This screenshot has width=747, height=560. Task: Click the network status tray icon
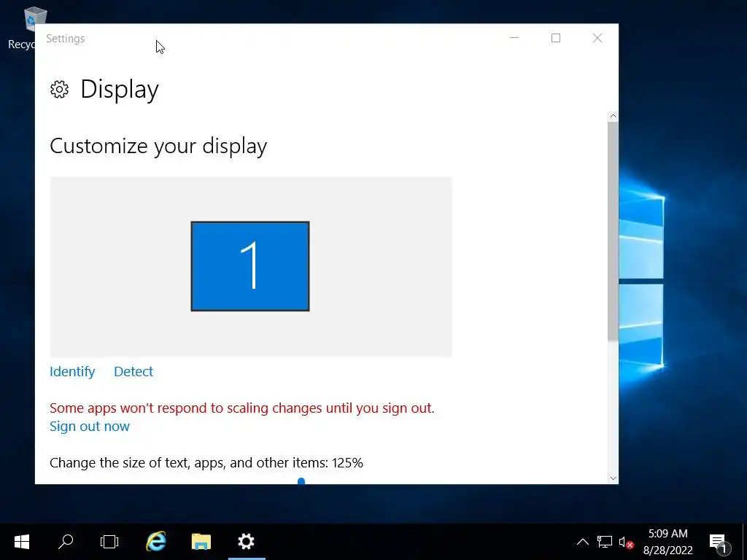tap(605, 542)
